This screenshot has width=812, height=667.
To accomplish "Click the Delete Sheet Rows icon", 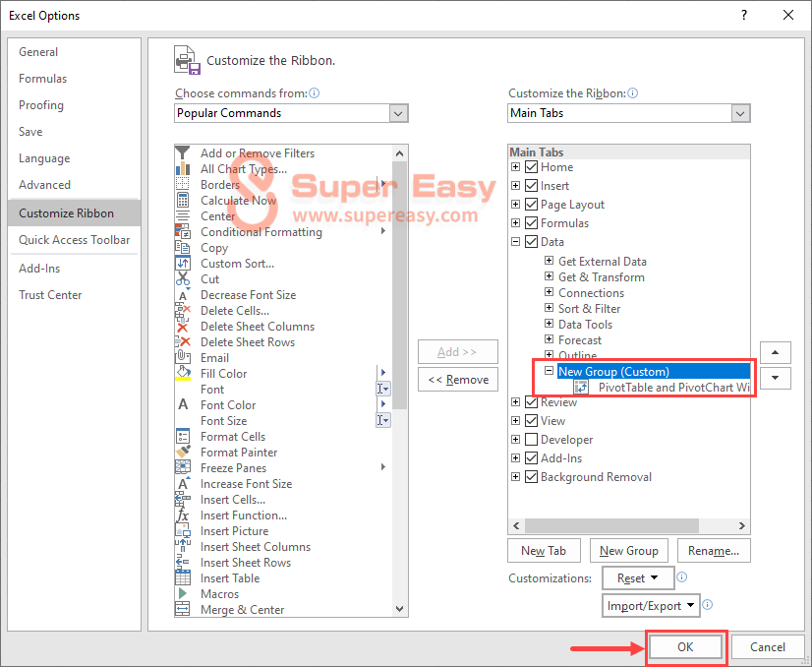I will click(x=182, y=342).
